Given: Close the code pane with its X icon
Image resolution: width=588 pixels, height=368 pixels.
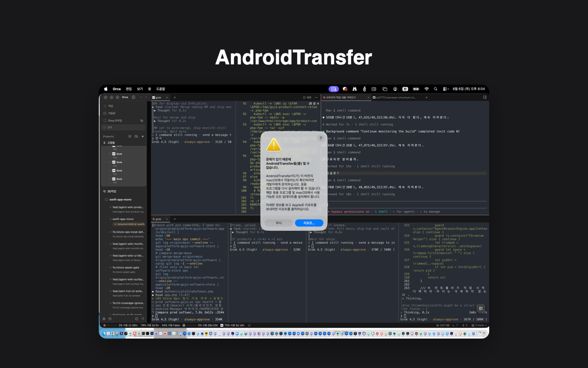Looking at the screenshot, I should pos(317,103).
